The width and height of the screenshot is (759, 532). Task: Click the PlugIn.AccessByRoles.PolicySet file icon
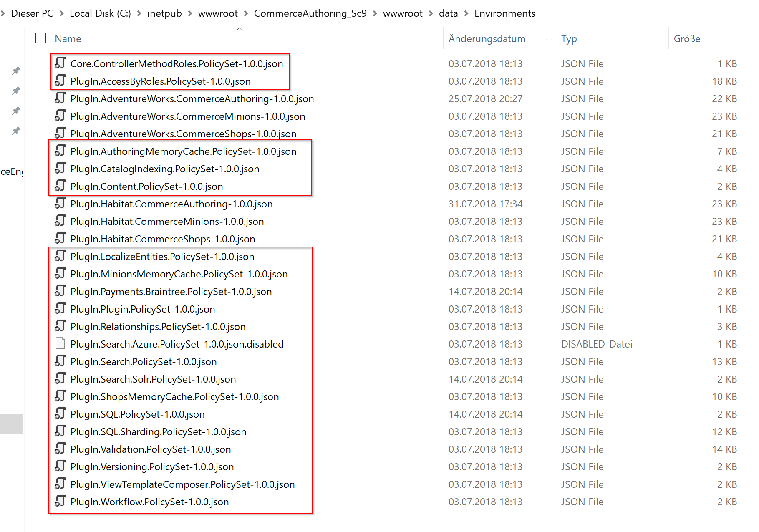tap(61, 81)
